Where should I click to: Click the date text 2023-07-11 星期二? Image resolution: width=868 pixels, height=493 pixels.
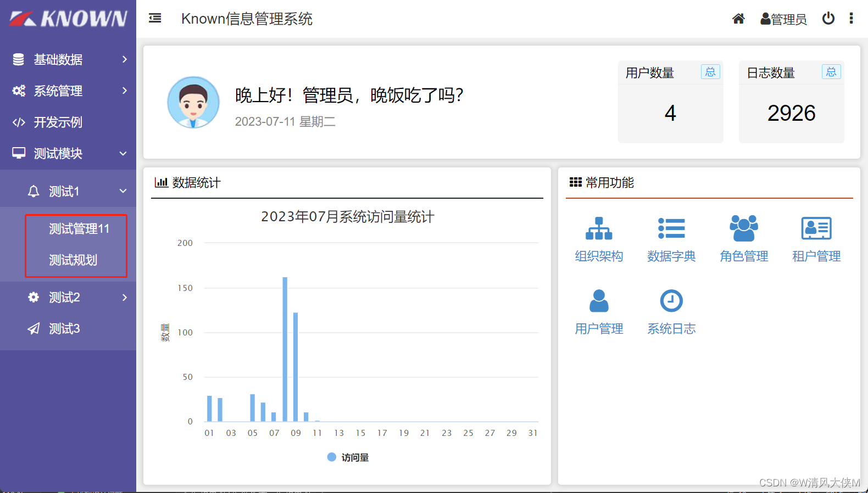285,121
